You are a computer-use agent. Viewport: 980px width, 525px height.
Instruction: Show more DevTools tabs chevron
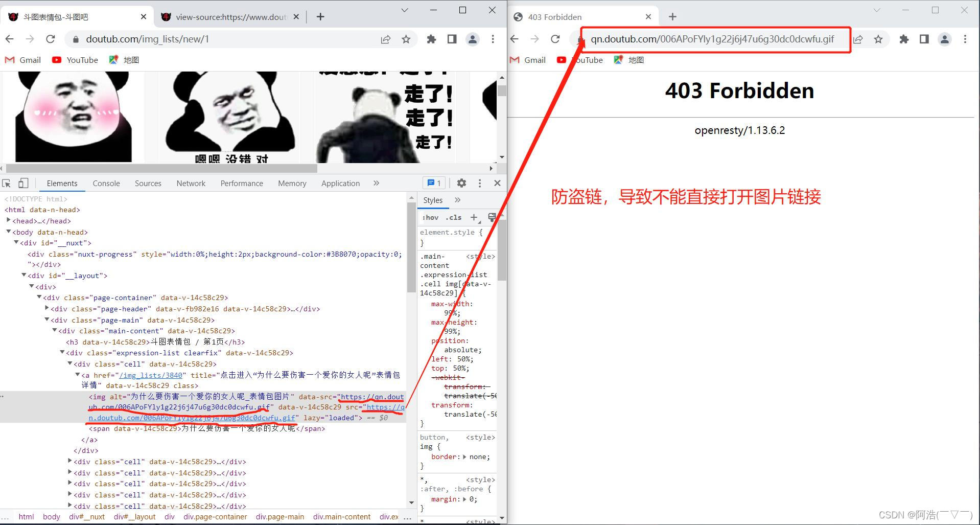point(377,183)
